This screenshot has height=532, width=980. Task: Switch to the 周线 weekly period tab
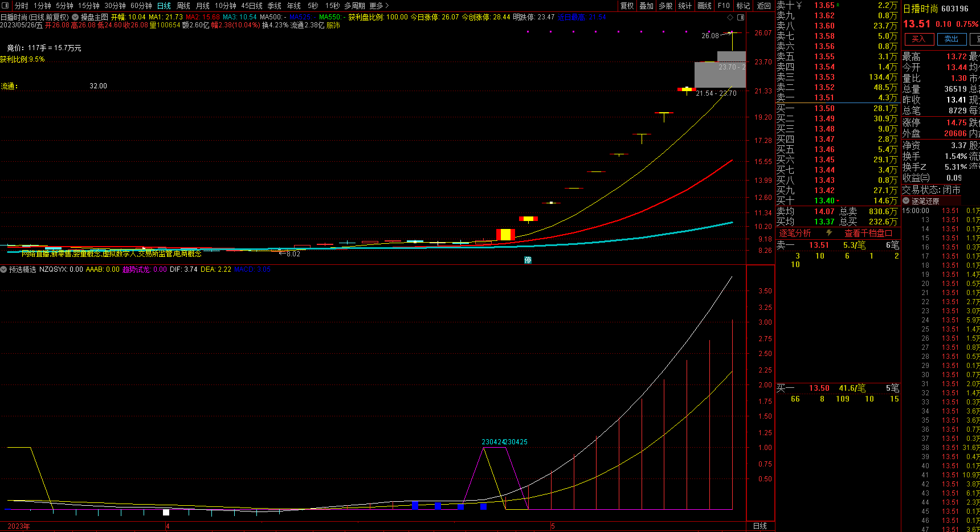pyautogui.click(x=183, y=6)
